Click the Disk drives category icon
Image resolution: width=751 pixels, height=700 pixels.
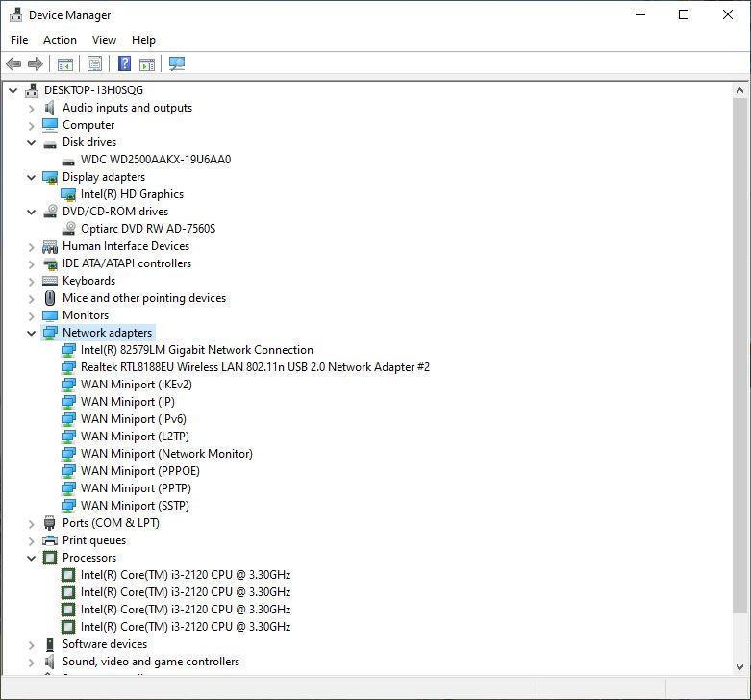click(x=50, y=143)
